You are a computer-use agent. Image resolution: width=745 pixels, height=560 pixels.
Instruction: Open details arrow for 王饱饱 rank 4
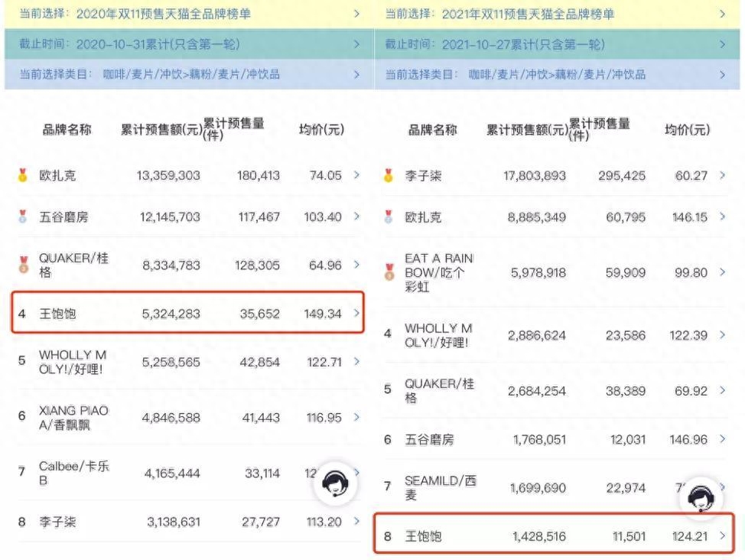(x=356, y=312)
